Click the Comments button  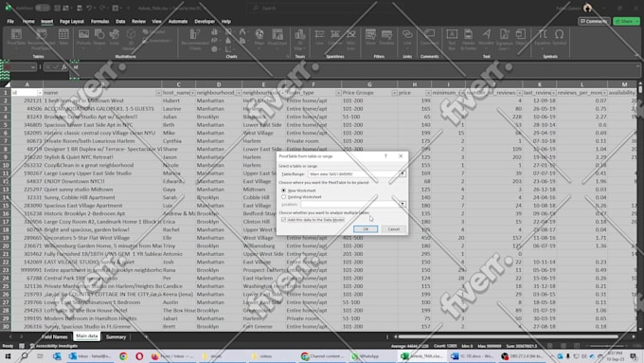[x=594, y=21]
